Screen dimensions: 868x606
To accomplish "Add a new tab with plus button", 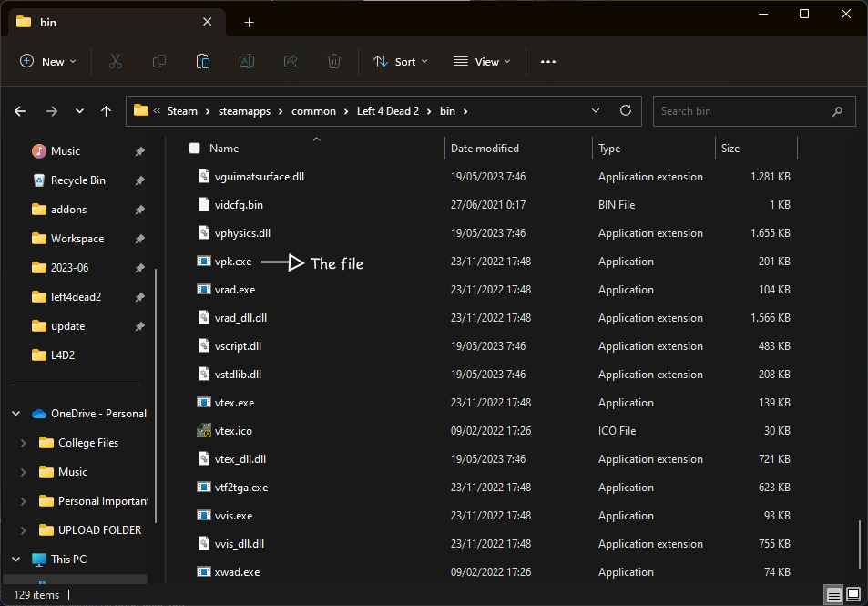I will 249,23.
